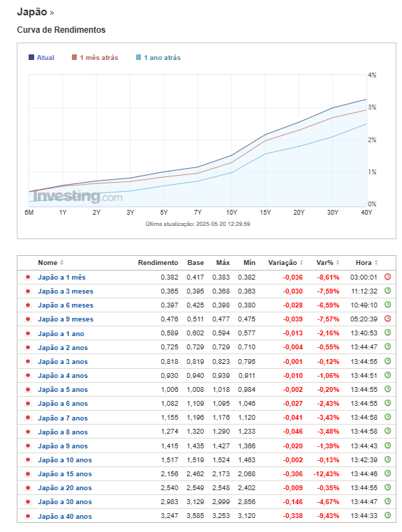Sort table by Hora column arrows
The height and width of the screenshot is (532, 402).
pos(376,263)
